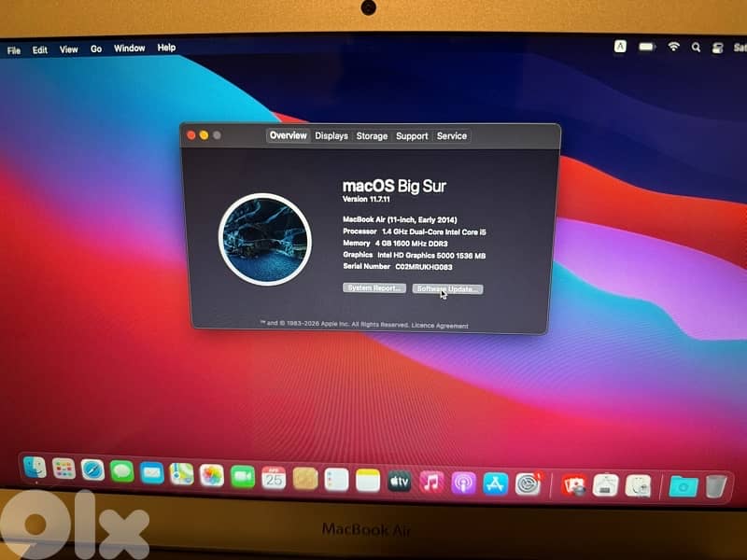Click the Version 11.7.11 text

tap(366, 199)
